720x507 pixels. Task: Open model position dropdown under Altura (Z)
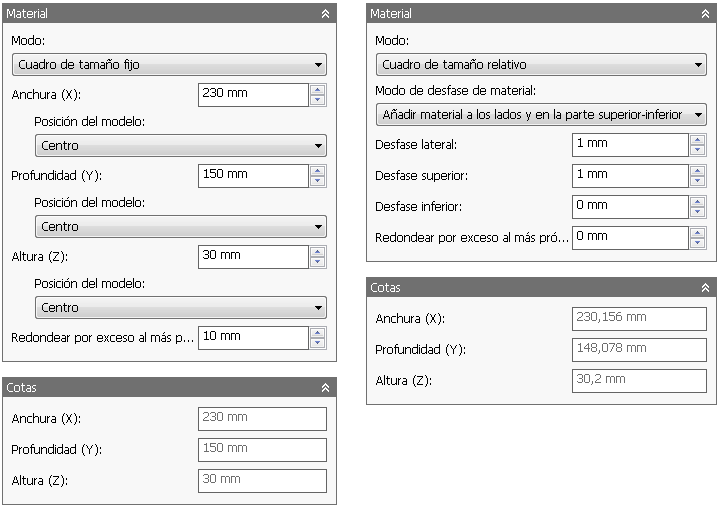180,308
